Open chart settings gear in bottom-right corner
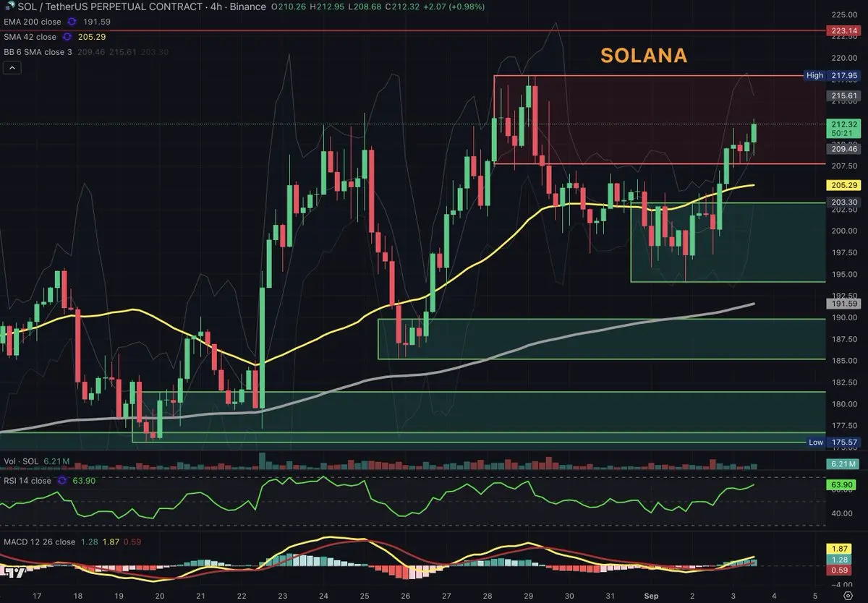 [x=848, y=596]
